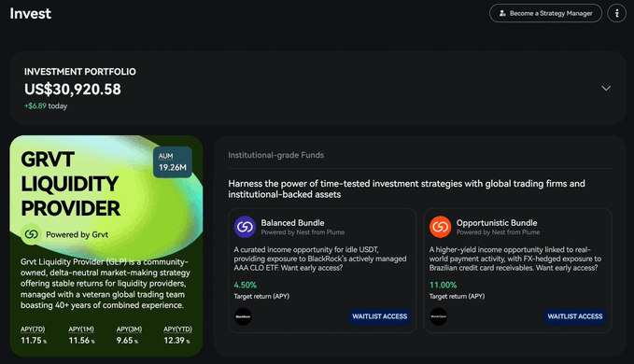This screenshot has height=364, width=634.
Task: Click the Grvt logo beside Powered by Grvt
Action: pos(31,234)
